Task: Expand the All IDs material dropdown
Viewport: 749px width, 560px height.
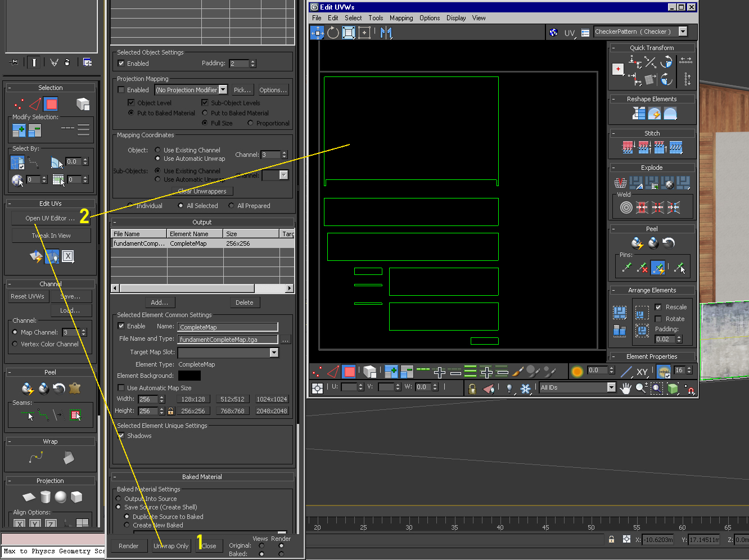Action: pyautogui.click(x=611, y=387)
